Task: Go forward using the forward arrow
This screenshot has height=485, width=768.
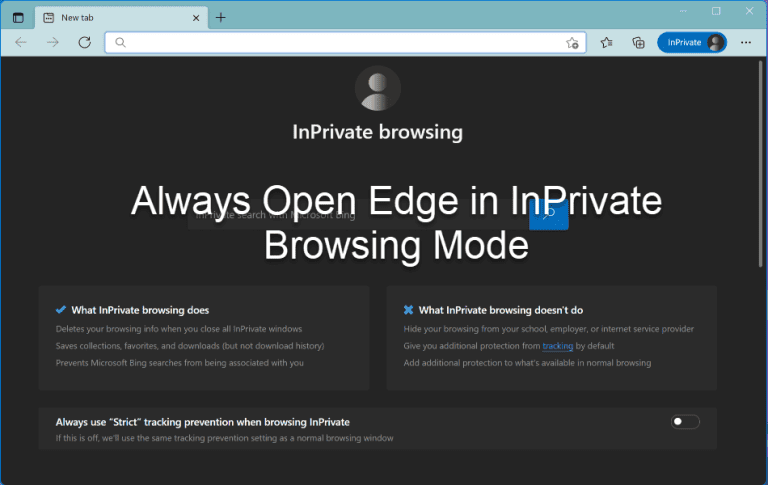Action: 52,43
